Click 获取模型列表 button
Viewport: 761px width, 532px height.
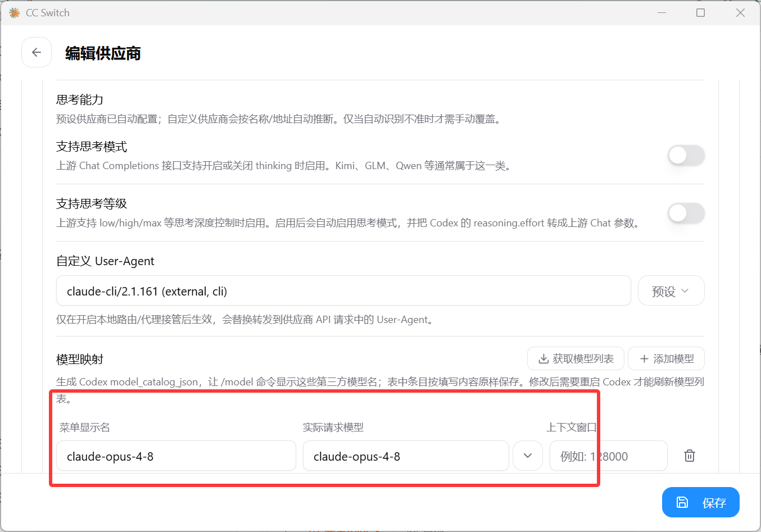click(576, 358)
